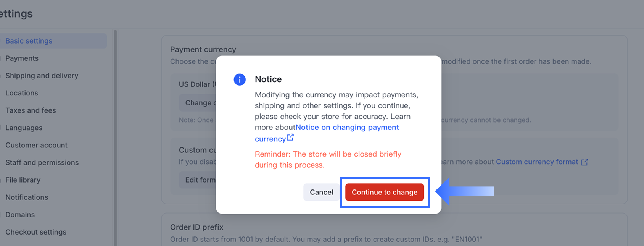The image size is (644, 246).
Task: Open Shipping and delivery settings
Action: [42, 76]
